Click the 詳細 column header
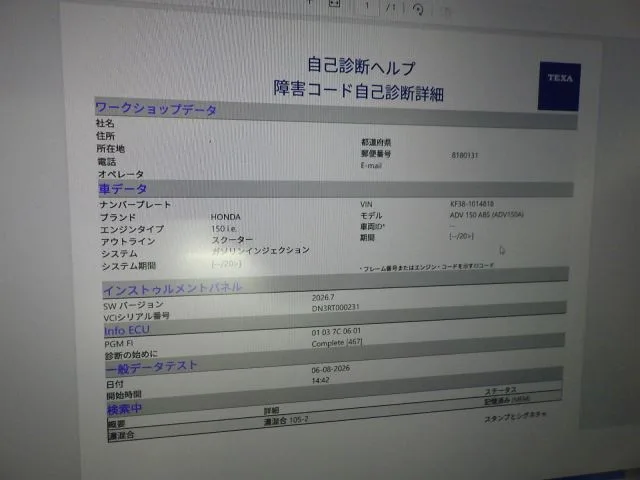This screenshot has width=640, height=480. [x=271, y=411]
